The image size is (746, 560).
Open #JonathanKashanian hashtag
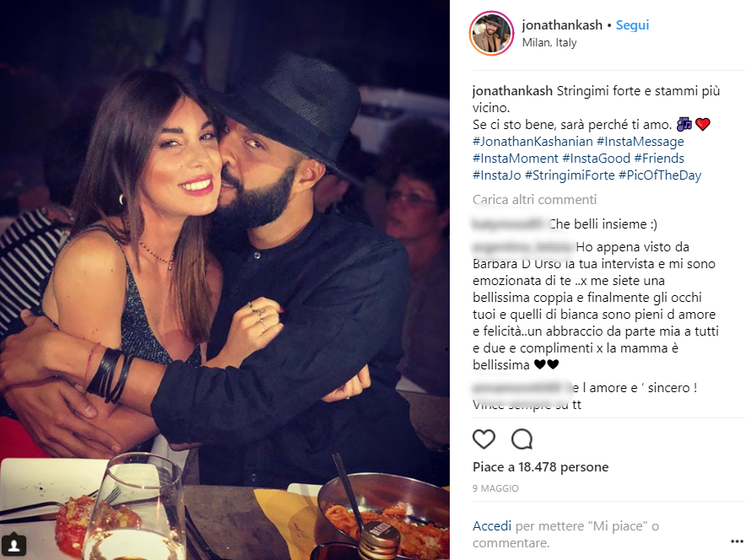point(532,141)
